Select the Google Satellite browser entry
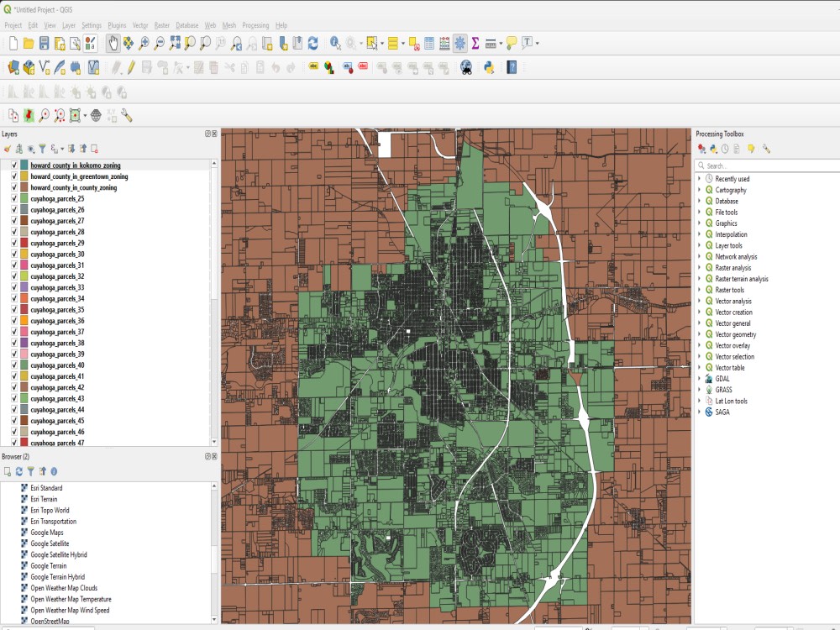The width and height of the screenshot is (840, 630). coord(50,543)
